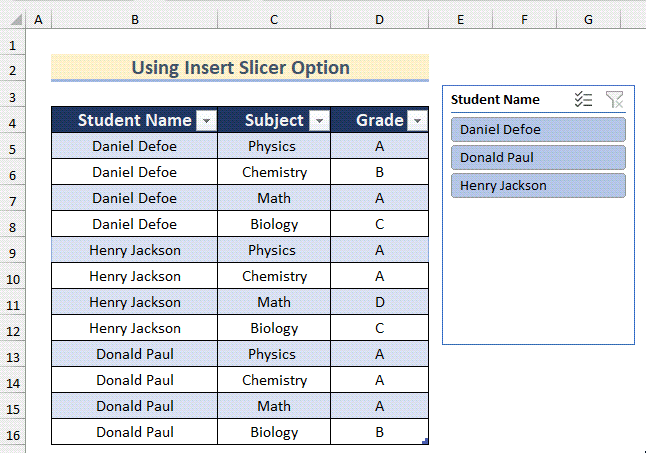Expand the Grade column filter dropdown

pyautogui.click(x=417, y=121)
